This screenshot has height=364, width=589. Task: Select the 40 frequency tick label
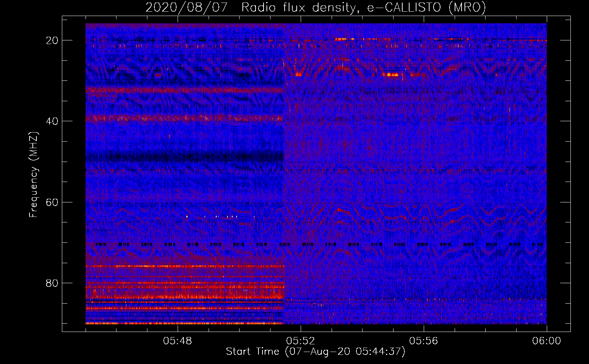[x=52, y=121]
